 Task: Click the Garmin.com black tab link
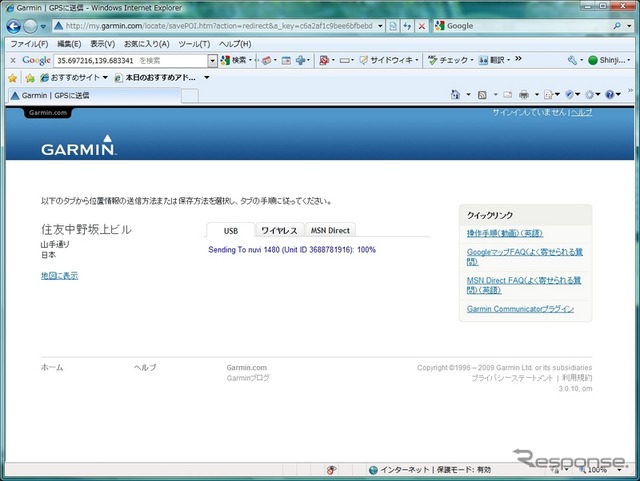click(48, 113)
